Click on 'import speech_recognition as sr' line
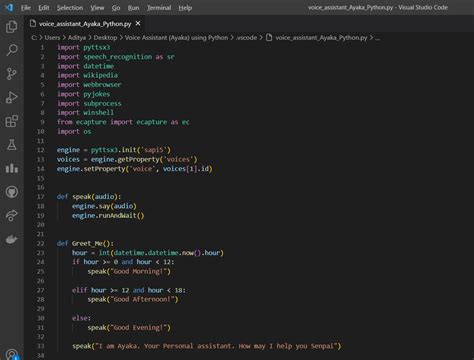The height and width of the screenshot is (360, 474). 116,57
